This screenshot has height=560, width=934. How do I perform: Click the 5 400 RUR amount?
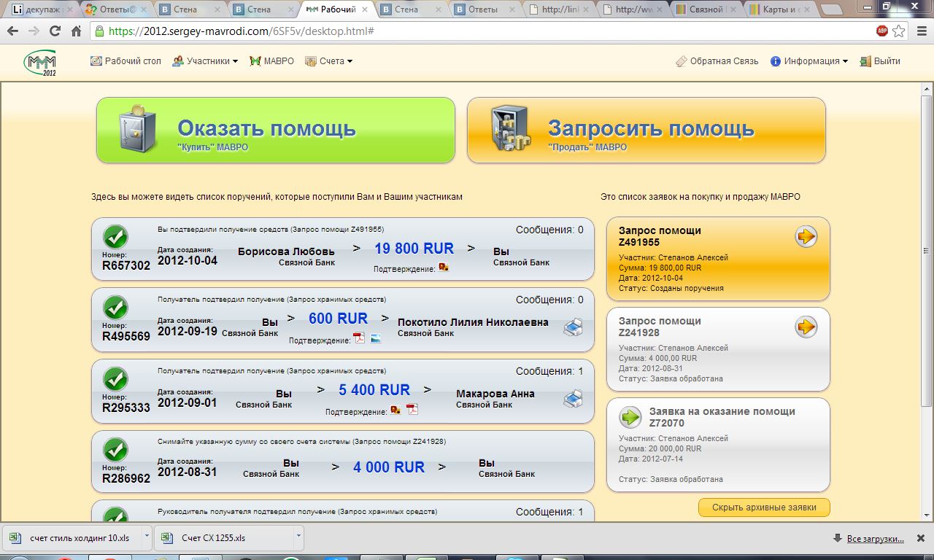point(374,390)
